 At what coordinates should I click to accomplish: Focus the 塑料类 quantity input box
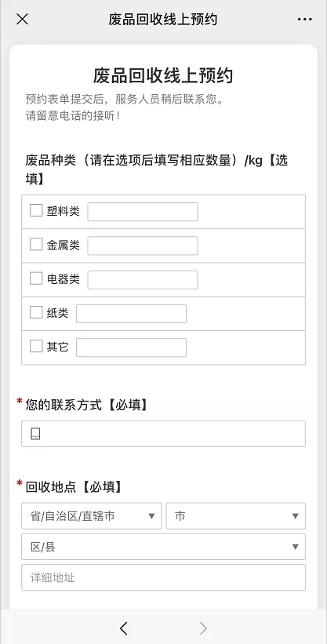click(x=143, y=212)
